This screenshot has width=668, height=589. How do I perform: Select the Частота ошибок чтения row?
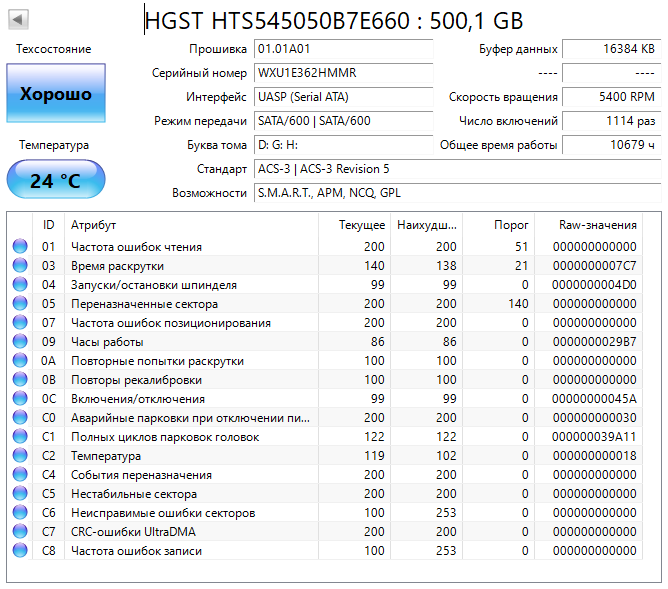[x=326, y=247]
